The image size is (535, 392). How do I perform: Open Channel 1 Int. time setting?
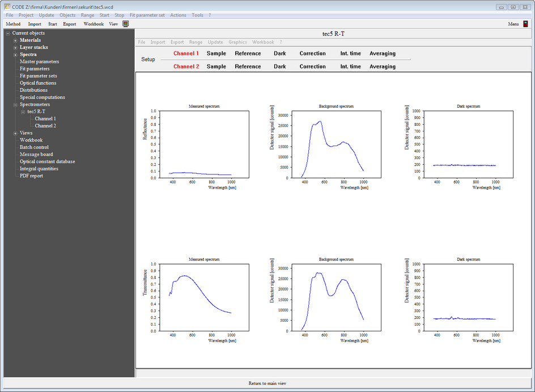tap(350, 53)
